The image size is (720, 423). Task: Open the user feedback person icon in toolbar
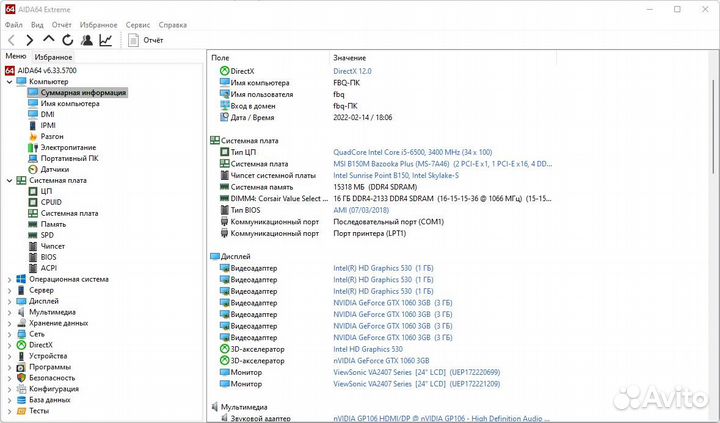[x=86, y=40]
